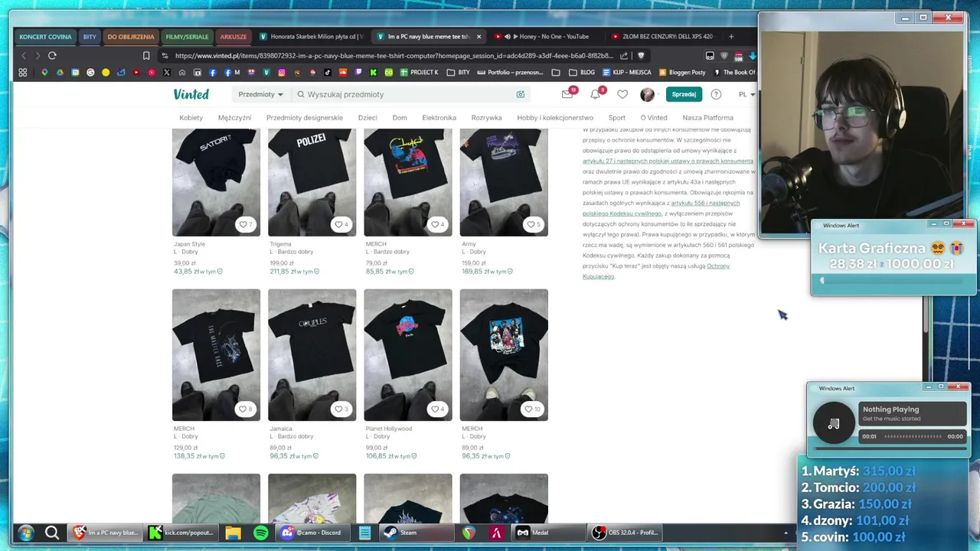The height and width of the screenshot is (551, 980).
Task: Click the camera image search icon
Action: coord(521,94)
